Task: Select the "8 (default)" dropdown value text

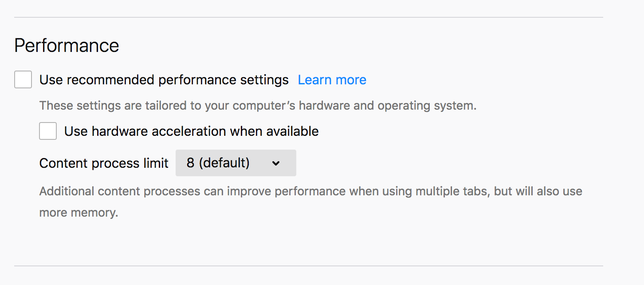Action: point(218,163)
